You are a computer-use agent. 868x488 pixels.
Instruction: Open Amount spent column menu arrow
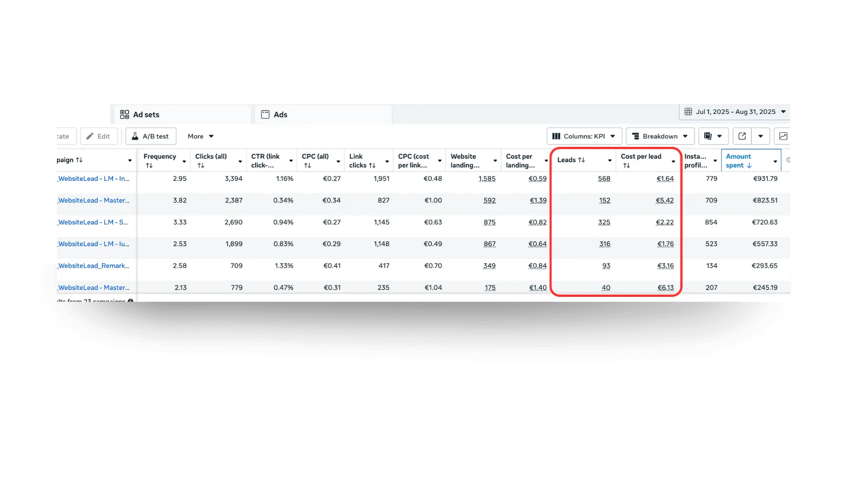pyautogui.click(x=775, y=161)
